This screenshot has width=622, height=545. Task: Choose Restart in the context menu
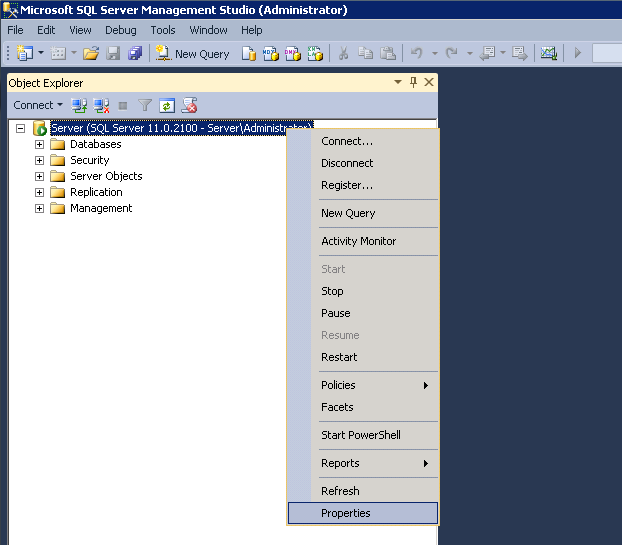(x=363, y=357)
